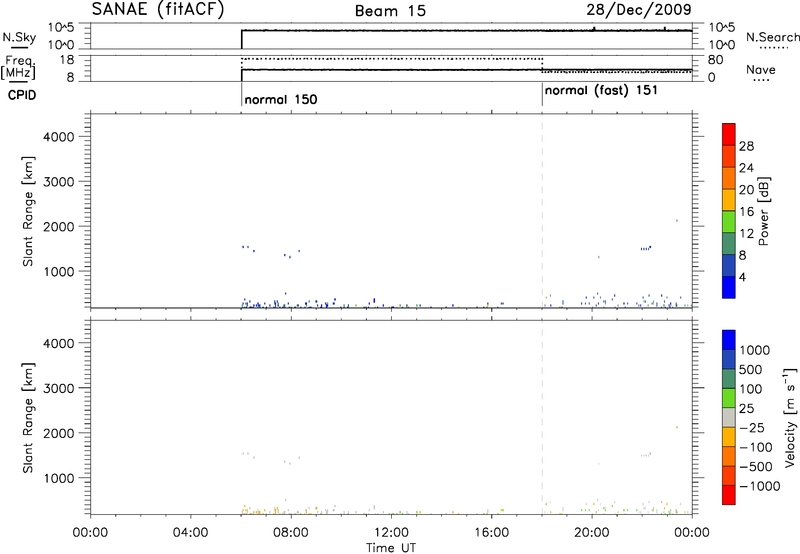
Task: Click the 80 tick label beside Nave axis
Action: (716, 60)
